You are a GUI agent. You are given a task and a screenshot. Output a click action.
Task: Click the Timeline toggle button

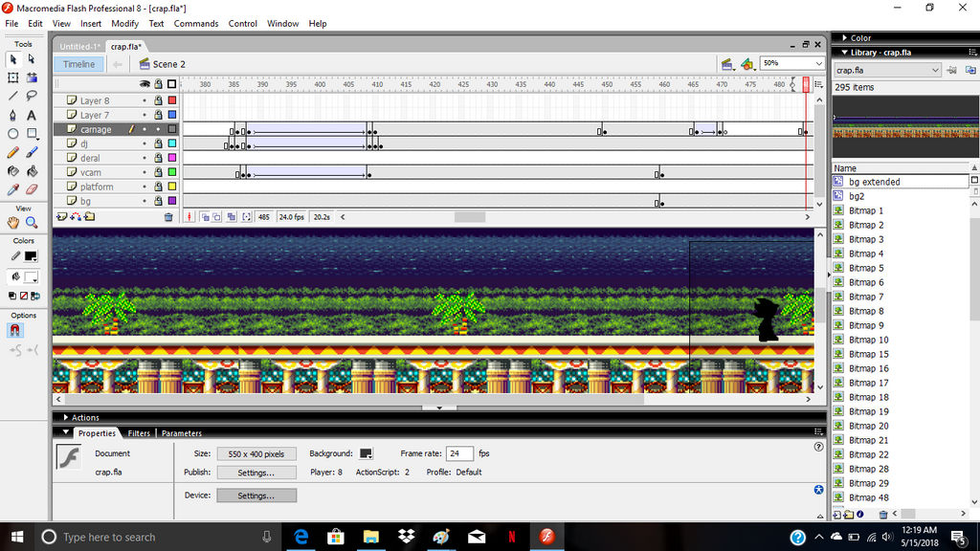pyautogui.click(x=78, y=64)
